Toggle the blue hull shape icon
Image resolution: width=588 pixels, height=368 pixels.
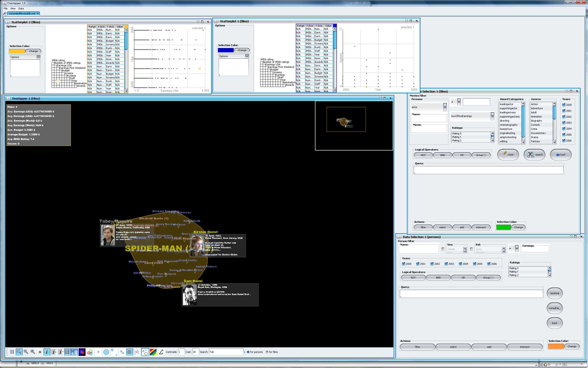(75, 352)
